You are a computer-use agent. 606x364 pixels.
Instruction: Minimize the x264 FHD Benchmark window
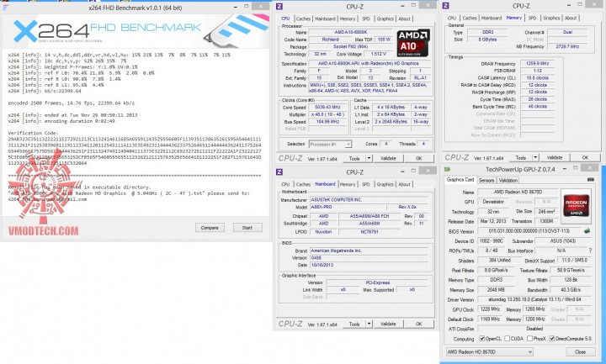(236, 7)
